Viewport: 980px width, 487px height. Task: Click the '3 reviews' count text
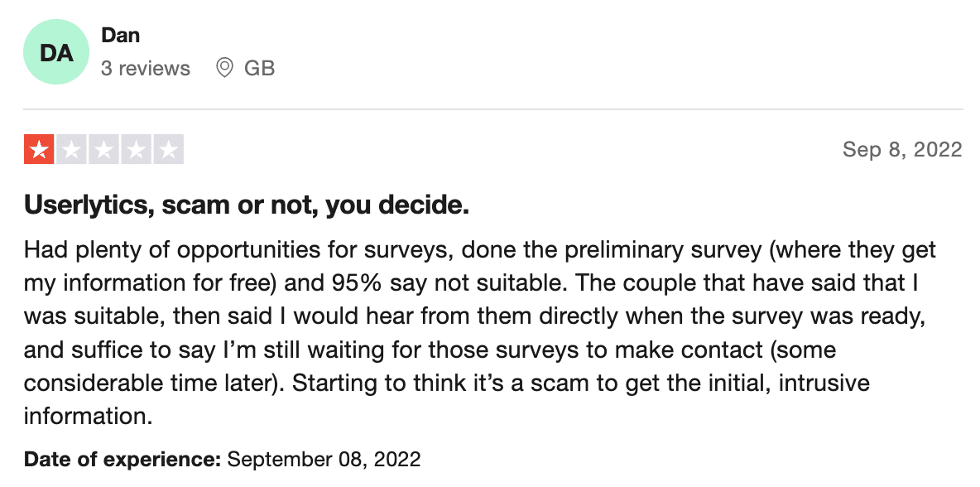tap(145, 68)
